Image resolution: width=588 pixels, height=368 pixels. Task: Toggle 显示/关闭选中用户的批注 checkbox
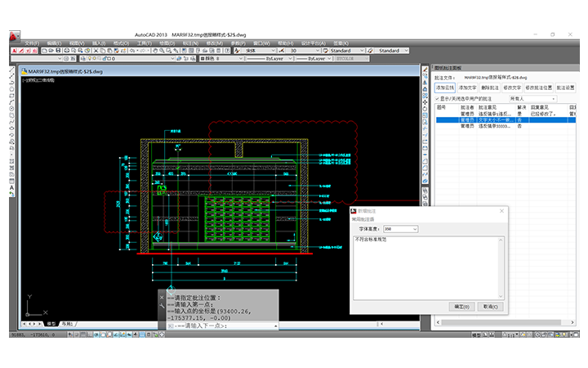437,98
